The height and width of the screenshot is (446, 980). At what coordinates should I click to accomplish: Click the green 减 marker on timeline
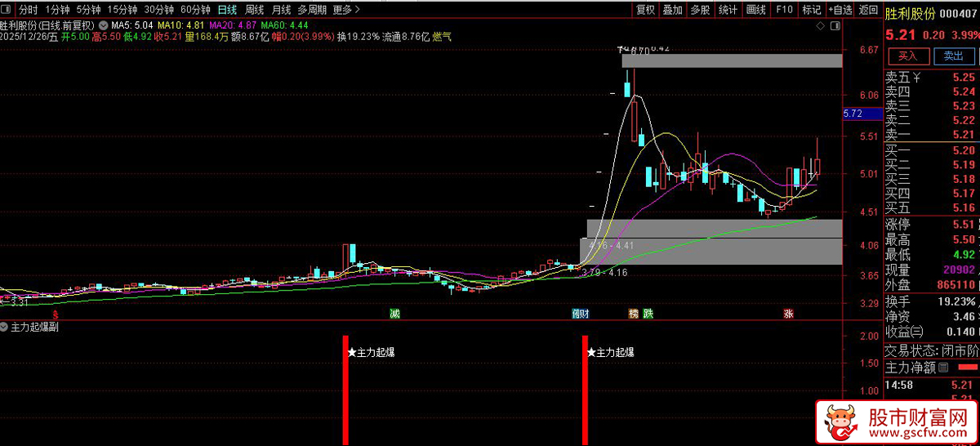(x=395, y=314)
